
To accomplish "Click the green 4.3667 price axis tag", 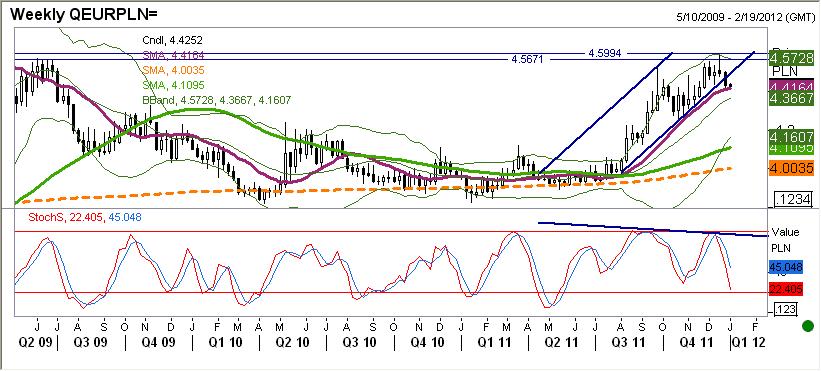I will [791, 98].
